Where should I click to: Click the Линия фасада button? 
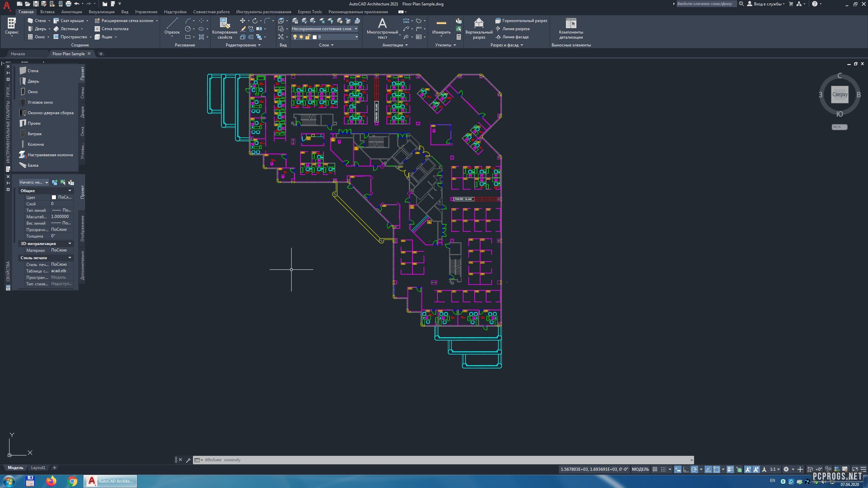tap(515, 37)
